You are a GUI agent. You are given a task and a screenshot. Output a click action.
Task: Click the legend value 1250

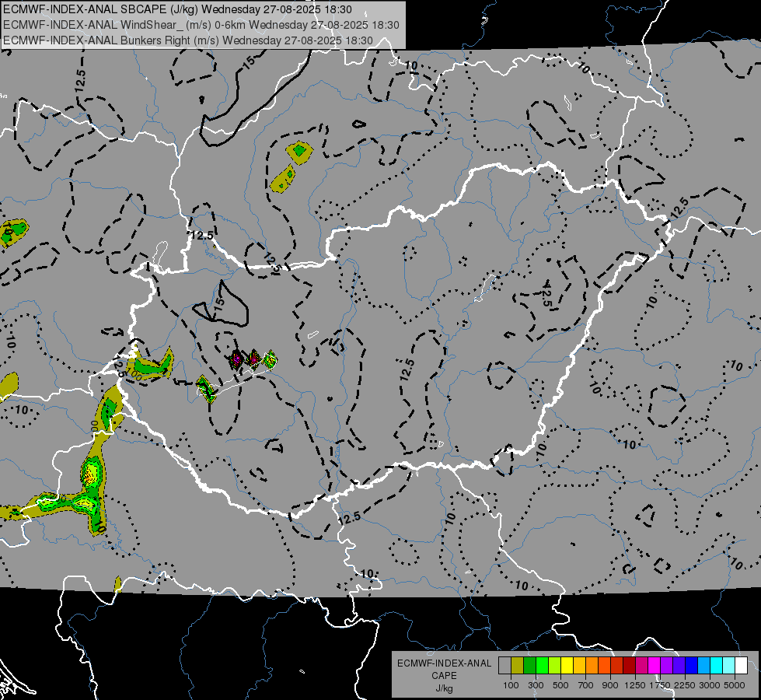635,685
